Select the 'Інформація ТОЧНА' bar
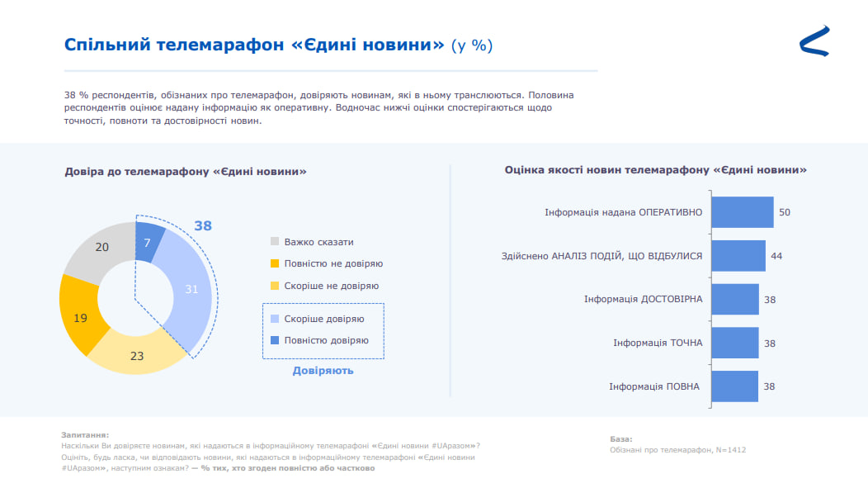The height and width of the screenshot is (488, 868). click(734, 343)
